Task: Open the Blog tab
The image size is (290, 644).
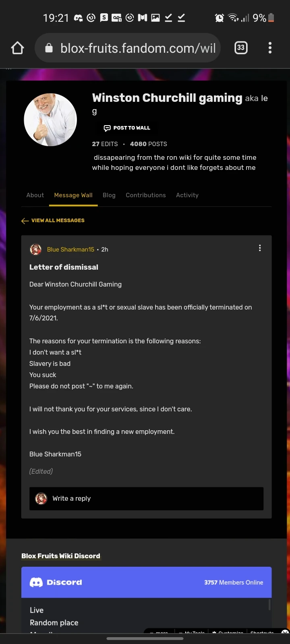Action: coord(109,195)
